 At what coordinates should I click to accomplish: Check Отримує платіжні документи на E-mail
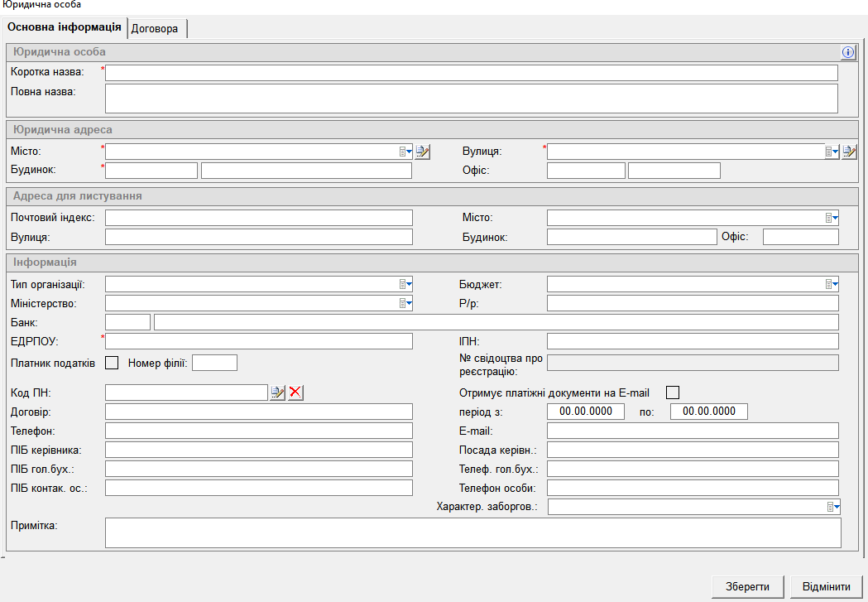click(673, 392)
